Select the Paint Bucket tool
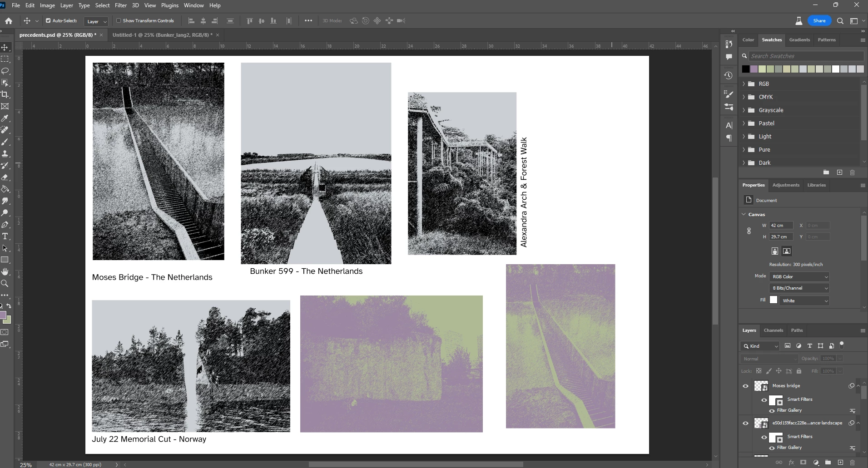Screen dimensions: 868x468 pos(5,189)
